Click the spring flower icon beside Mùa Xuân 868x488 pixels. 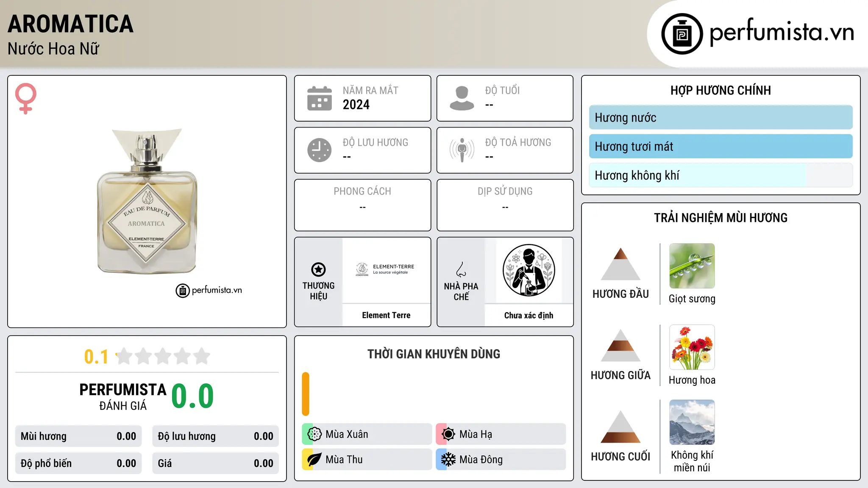314,434
